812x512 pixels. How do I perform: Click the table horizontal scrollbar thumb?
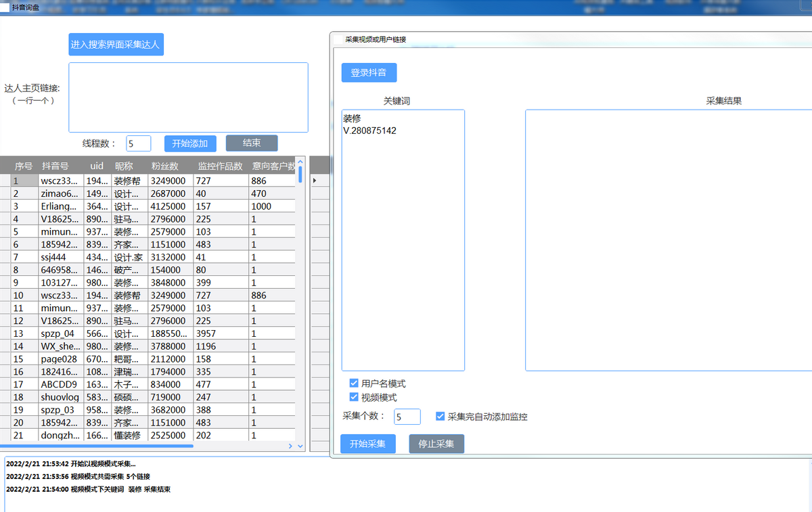tap(97, 446)
